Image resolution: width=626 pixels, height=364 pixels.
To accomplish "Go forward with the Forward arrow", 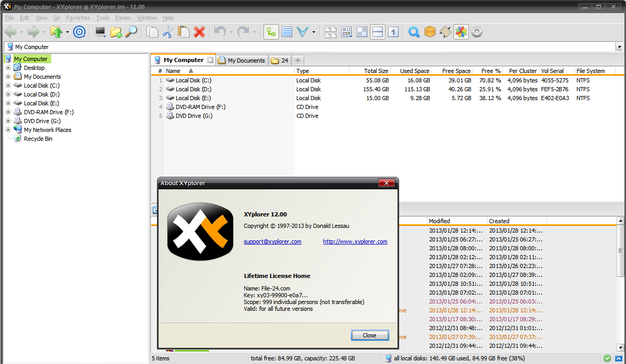I will click(x=34, y=32).
